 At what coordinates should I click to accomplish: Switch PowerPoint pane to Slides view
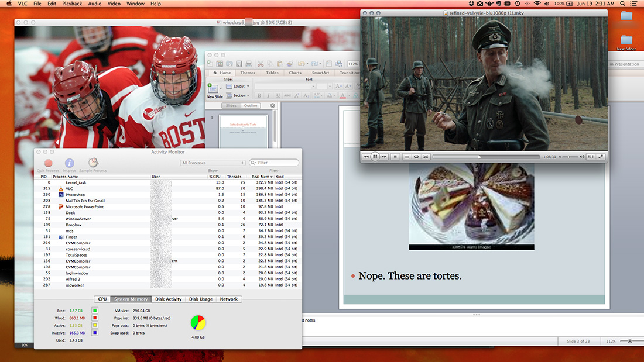click(x=231, y=105)
